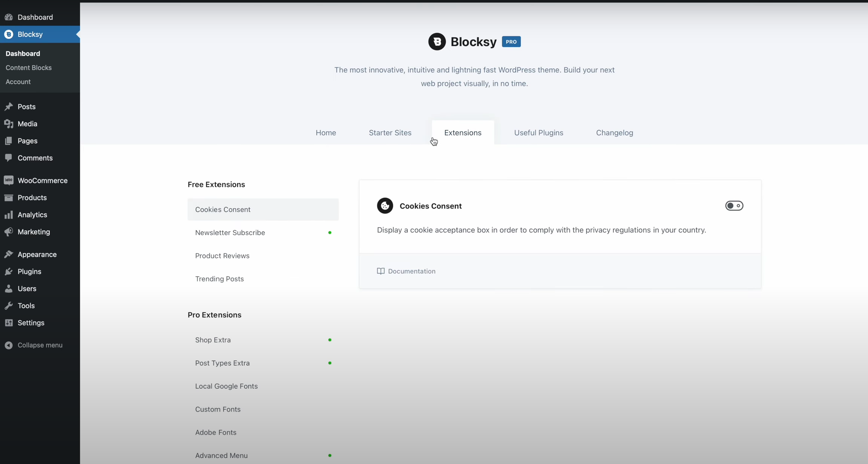Enable the Cookies Consent toggle switch

734,206
